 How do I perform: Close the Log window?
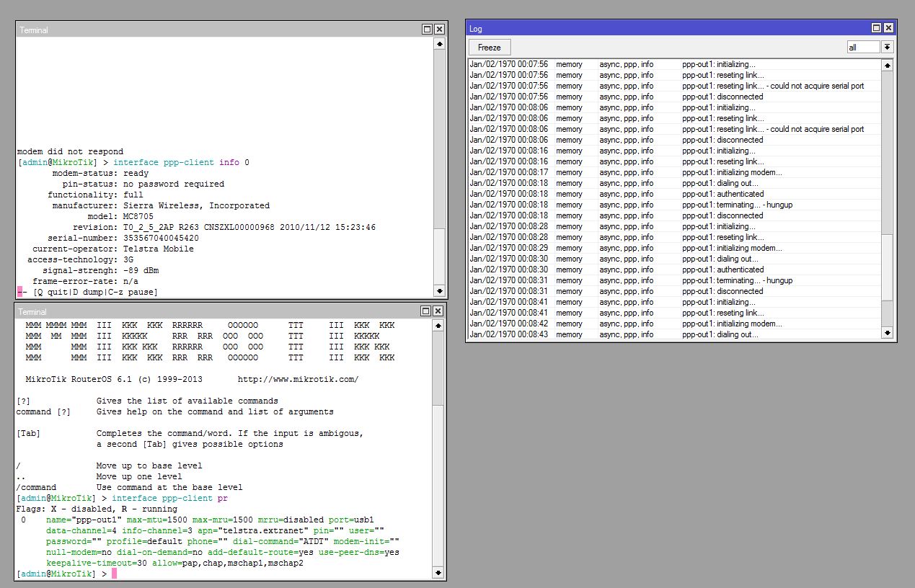click(888, 28)
